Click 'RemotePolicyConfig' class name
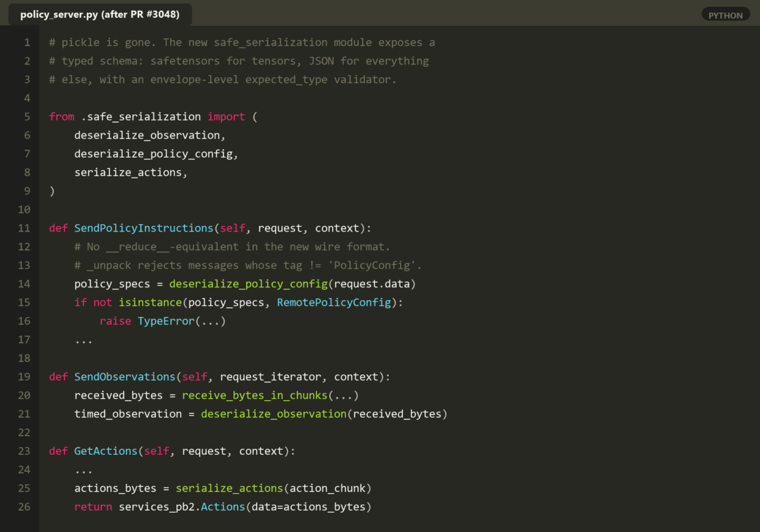The image size is (760, 532). coord(334,303)
